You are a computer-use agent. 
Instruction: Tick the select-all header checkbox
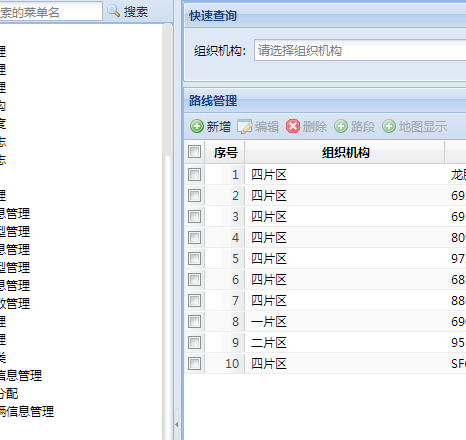194,152
